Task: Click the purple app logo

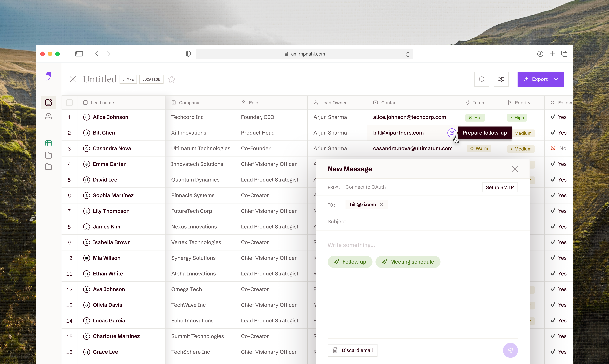Action: pos(49,76)
